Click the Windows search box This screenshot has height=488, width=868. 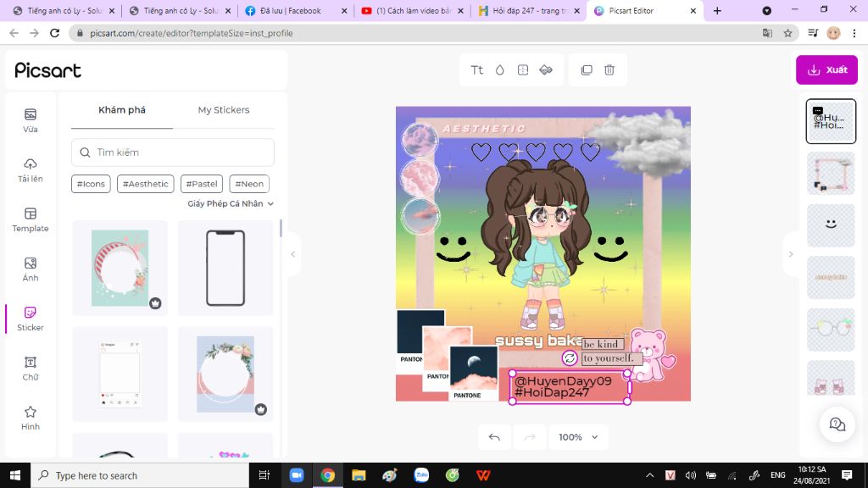coord(140,475)
